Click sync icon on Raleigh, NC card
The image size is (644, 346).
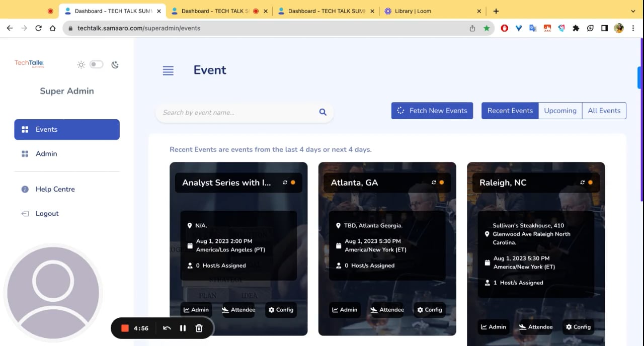(x=583, y=183)
